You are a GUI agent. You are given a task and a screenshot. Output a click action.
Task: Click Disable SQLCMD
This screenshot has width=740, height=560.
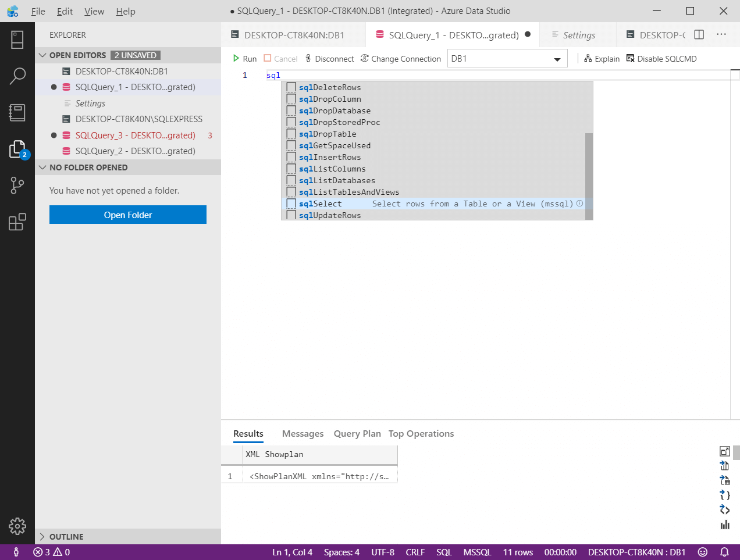click(x=661, y=59)
